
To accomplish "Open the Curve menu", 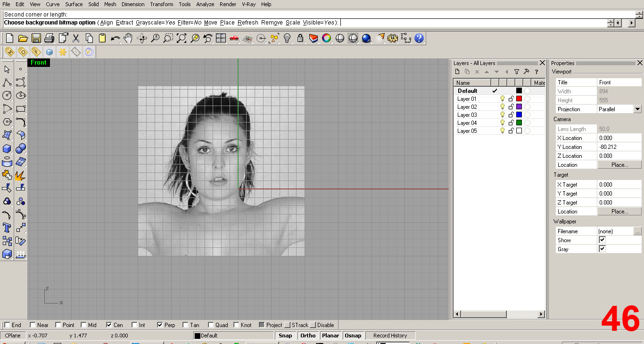I will tap(52, 4).
